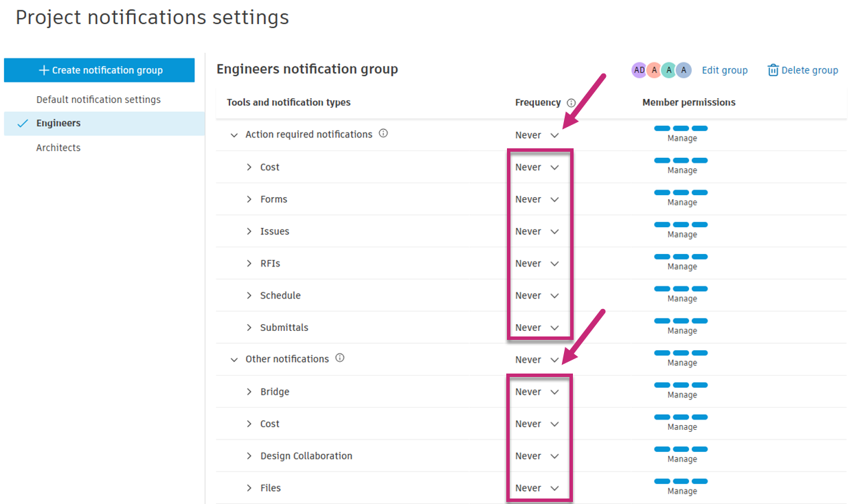Click info icon next to Frequency header

coord(571,103)
